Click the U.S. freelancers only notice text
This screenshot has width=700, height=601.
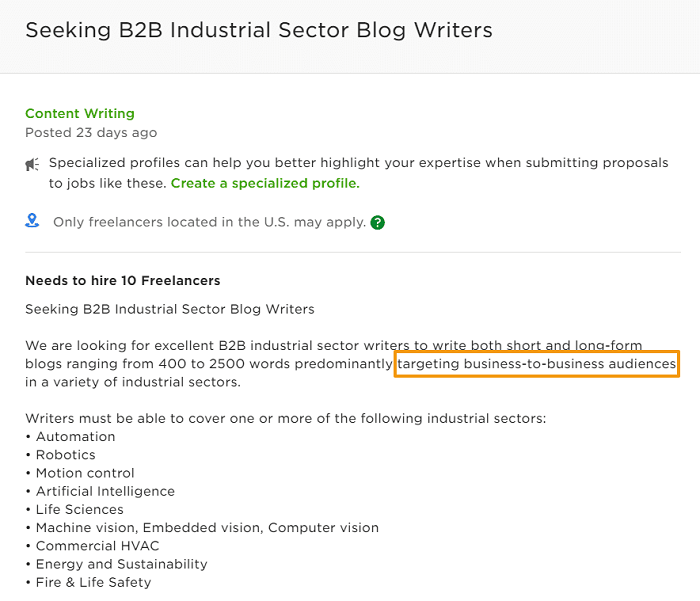[209, 222]
